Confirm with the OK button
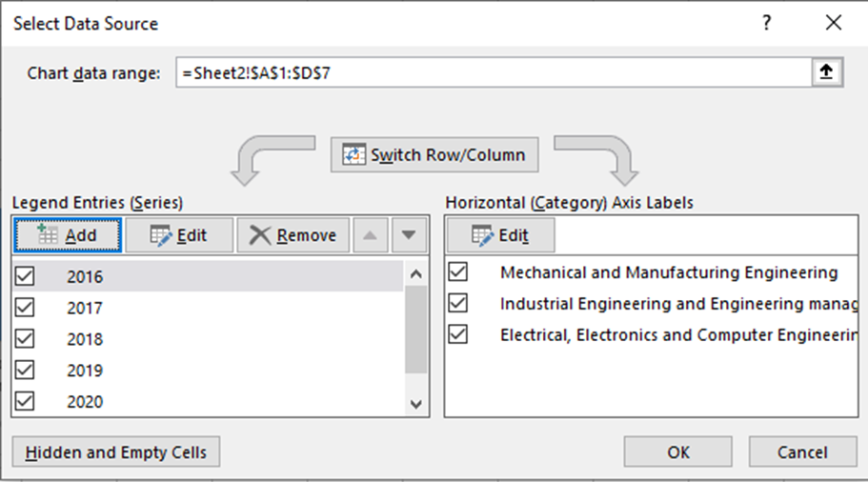868x482 pixels. (678, 452)
